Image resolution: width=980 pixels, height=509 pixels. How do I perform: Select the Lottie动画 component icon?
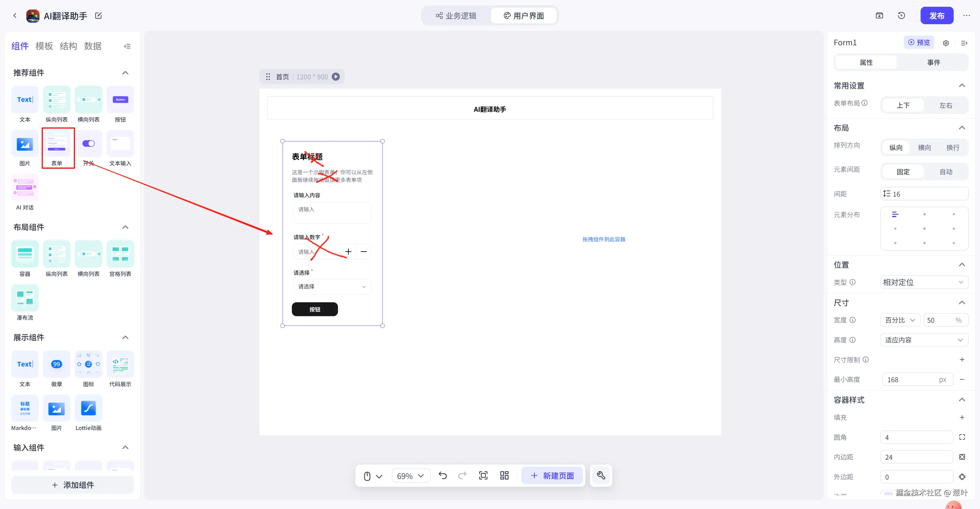pos(88,409)
